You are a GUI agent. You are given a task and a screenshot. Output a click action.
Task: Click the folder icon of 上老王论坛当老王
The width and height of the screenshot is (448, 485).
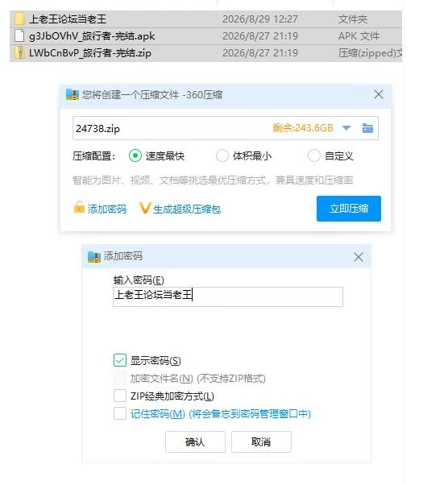pyautogui.click(x=19, y=19)
